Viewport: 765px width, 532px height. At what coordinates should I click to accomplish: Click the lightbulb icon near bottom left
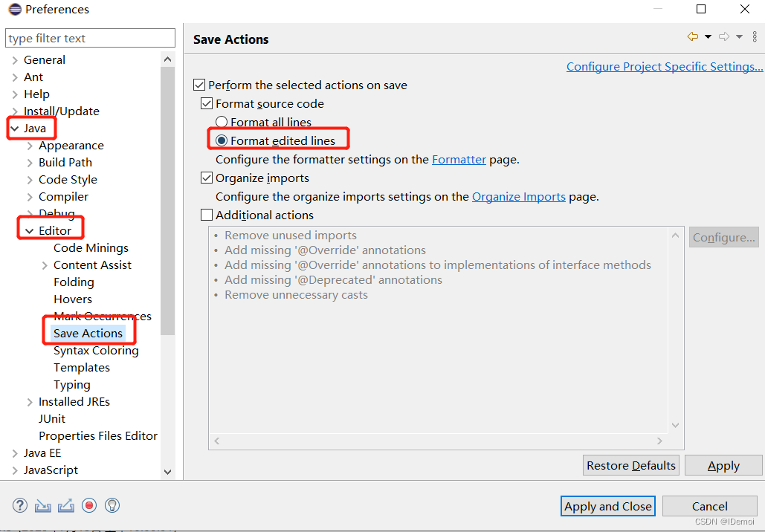point(112,505)
